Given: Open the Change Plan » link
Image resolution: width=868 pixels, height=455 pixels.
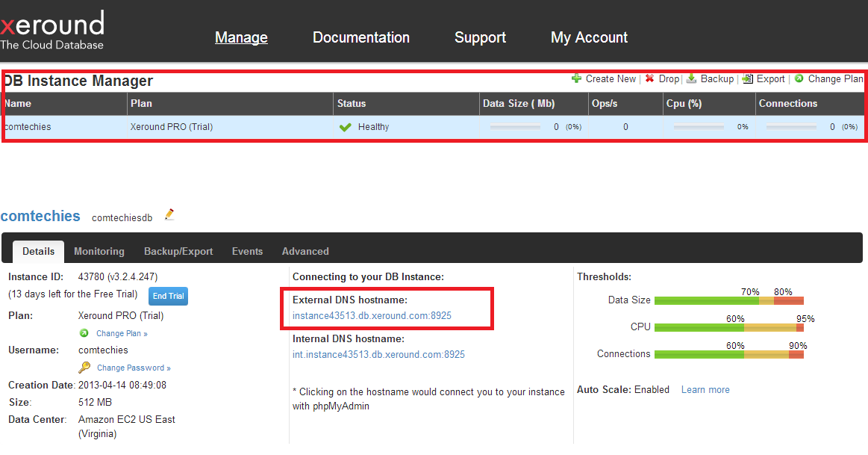Looking at the screenshot, I should (122, 333).
